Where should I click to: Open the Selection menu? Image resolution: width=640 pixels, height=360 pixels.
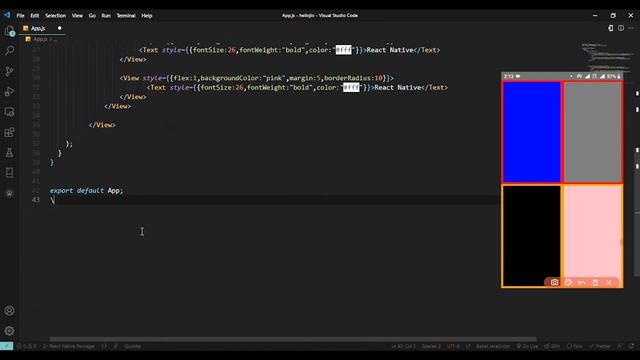click(x=56, y=16)
